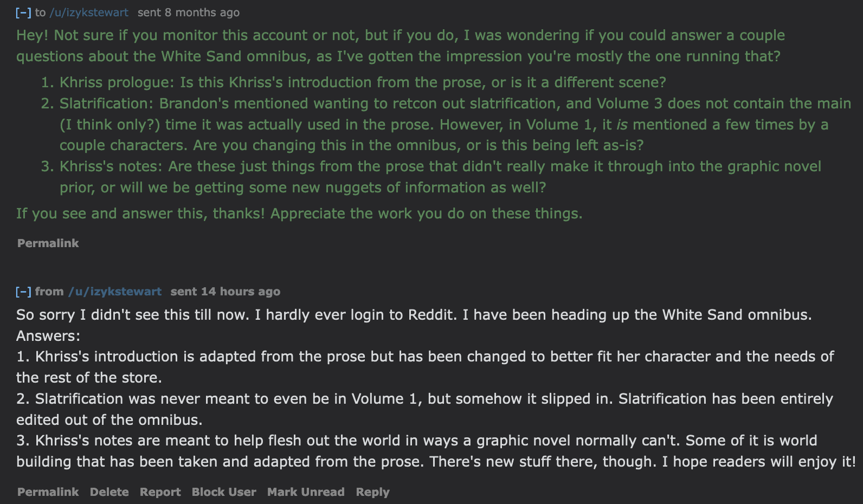Mark the reply as unread
Viewport: 863px width, 504px height.
[306, 492]
